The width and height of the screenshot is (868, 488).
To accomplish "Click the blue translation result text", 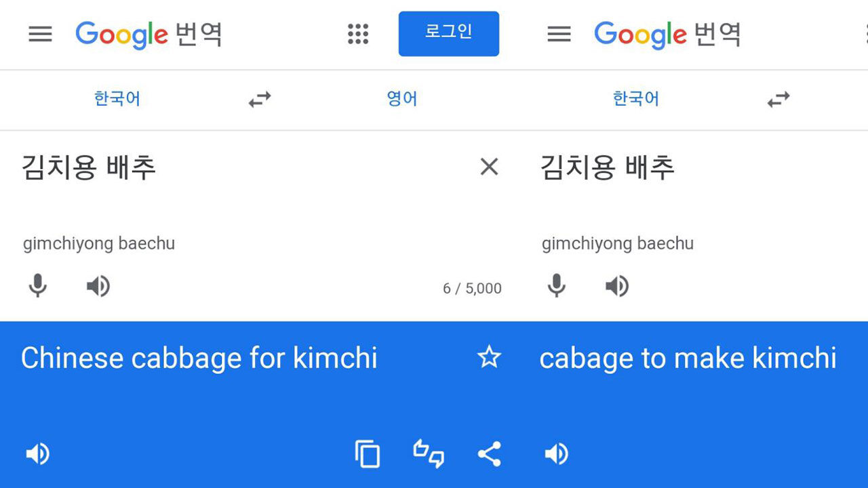I will [199, 357].
